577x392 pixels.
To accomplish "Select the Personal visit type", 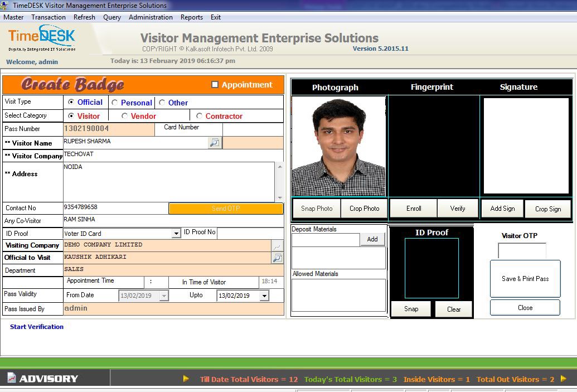I will pyautogui.click(x=115, y=103).
